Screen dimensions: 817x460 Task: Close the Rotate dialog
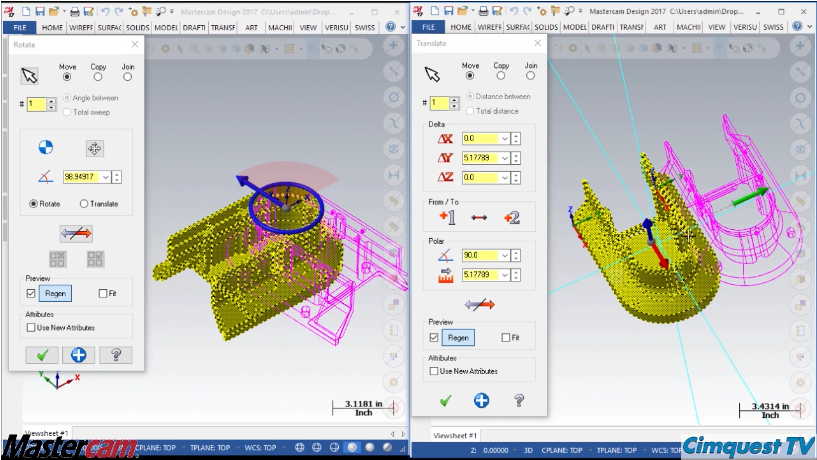coord(134,45)
